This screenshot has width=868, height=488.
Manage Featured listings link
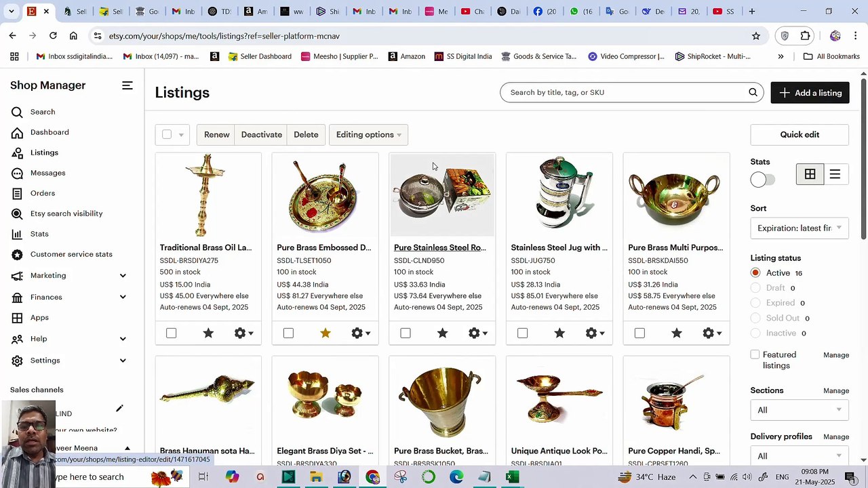(x=836, y=355)
